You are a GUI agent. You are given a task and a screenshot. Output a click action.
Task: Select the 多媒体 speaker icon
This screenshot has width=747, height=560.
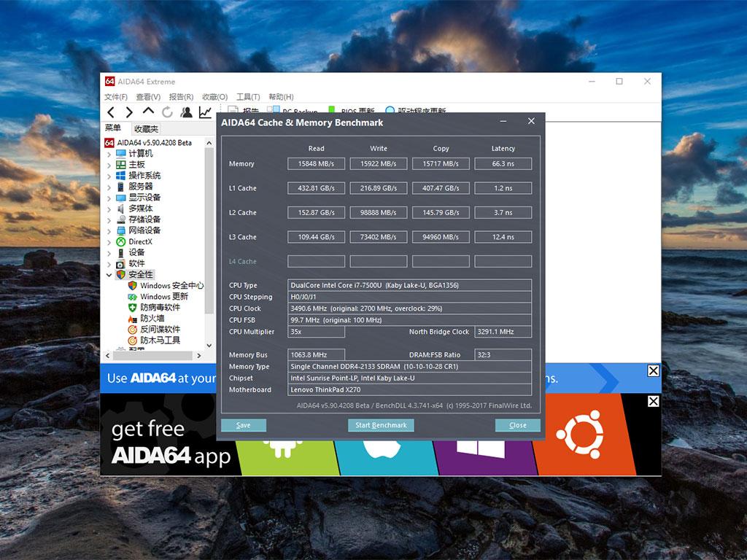click(x=121, y=208)
